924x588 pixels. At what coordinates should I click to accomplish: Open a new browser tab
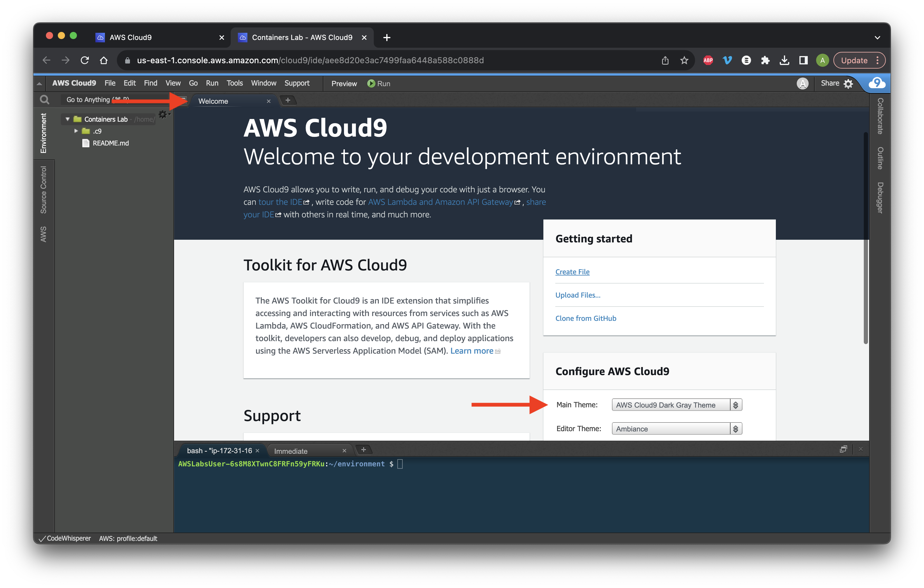click(x=387, y=37)
